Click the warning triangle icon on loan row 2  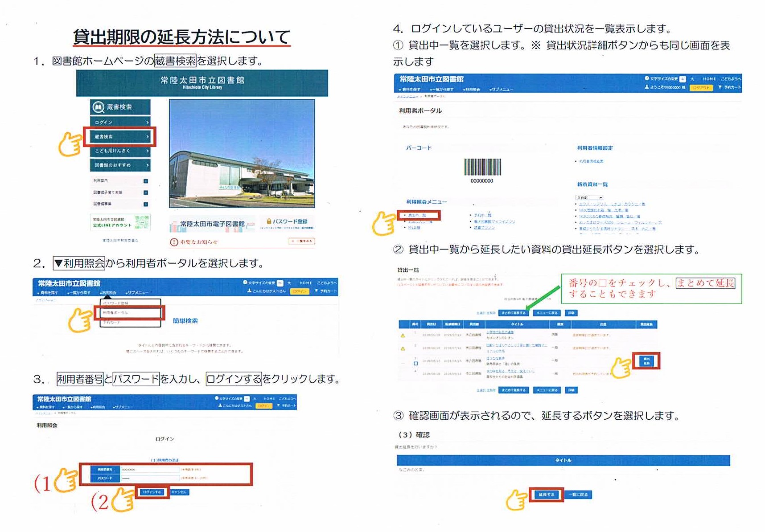coord(403,348)
